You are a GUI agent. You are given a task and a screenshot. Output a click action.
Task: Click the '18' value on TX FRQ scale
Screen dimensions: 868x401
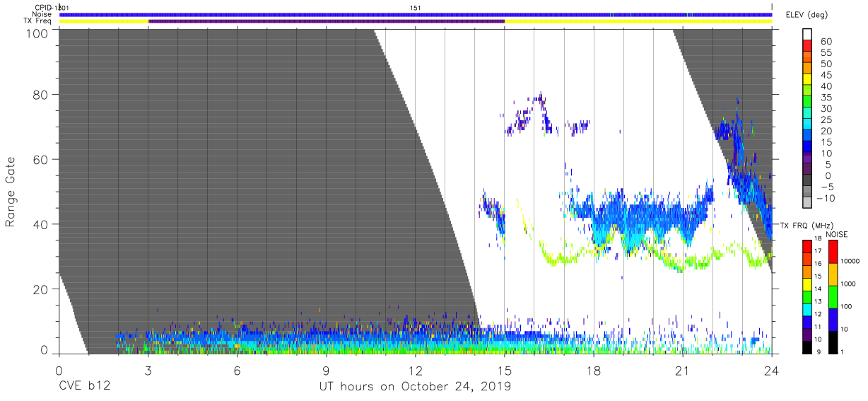point(818,239)
